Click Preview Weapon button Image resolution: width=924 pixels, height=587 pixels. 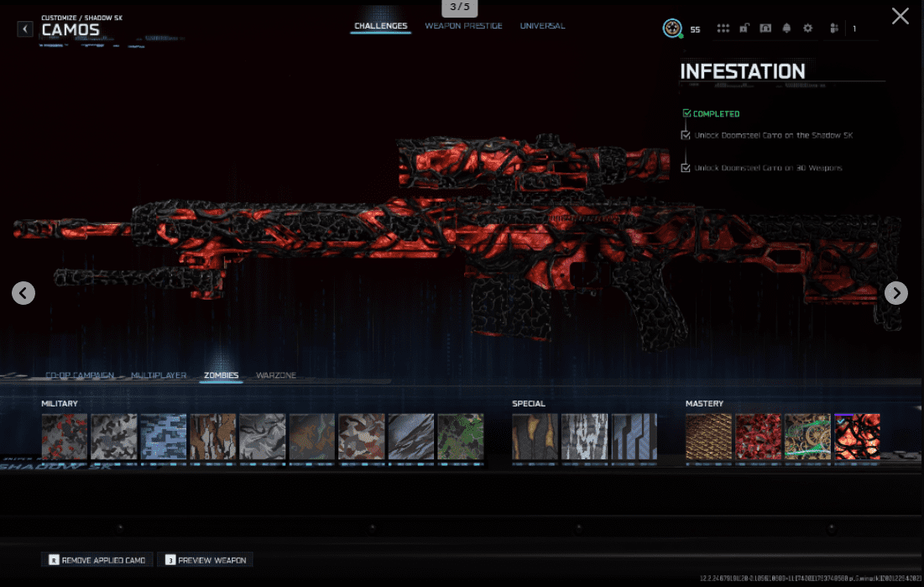[205, 560]
